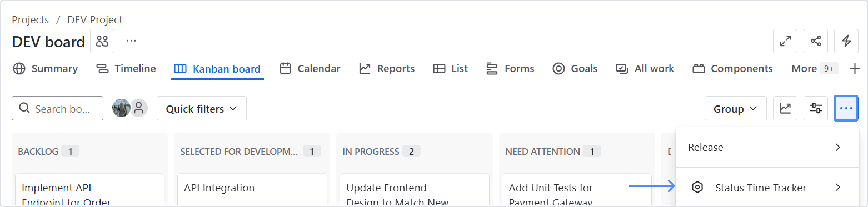Click the Search board input field
The width and height of the screenshot is (868, 207).
click(62, 108)
